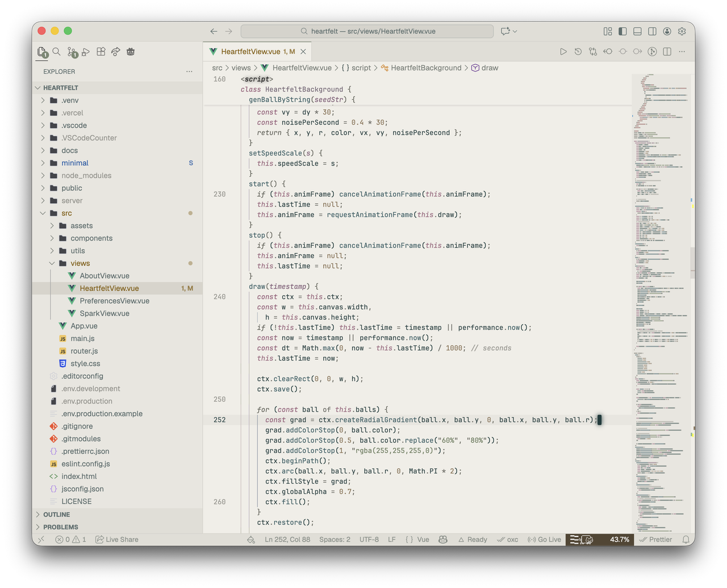Image resolution: width=727 pixels, height=588 pixels.
Task: Split the editor to the right
Action: click(667, 52)
